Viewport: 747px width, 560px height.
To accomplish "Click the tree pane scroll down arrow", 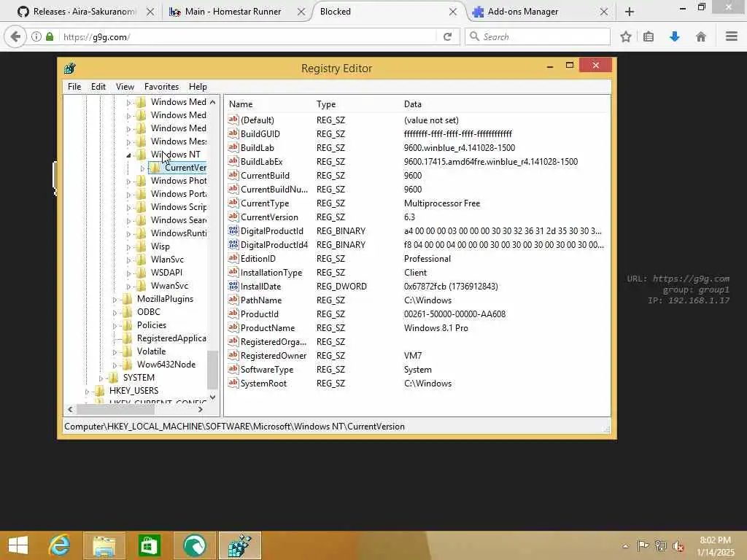I will 212,397.
